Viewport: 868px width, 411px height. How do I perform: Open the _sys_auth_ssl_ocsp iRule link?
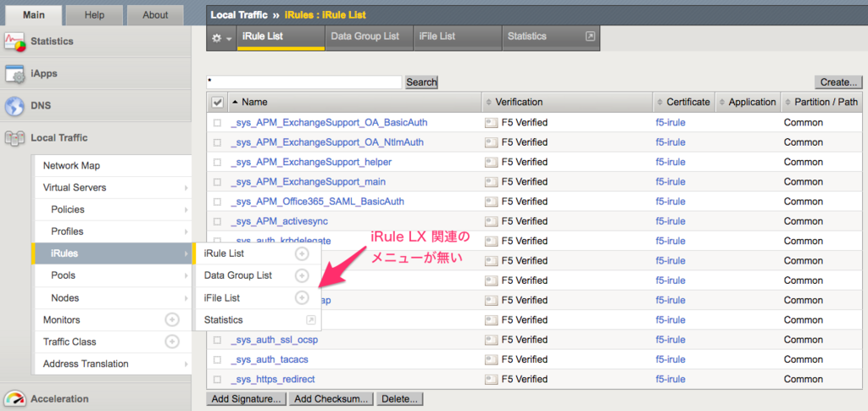pos(275,340)
